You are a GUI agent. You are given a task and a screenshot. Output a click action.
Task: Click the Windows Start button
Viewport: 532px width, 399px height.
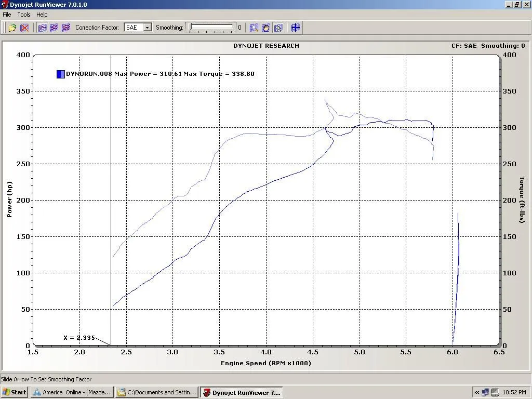click(x=15, y=392)
